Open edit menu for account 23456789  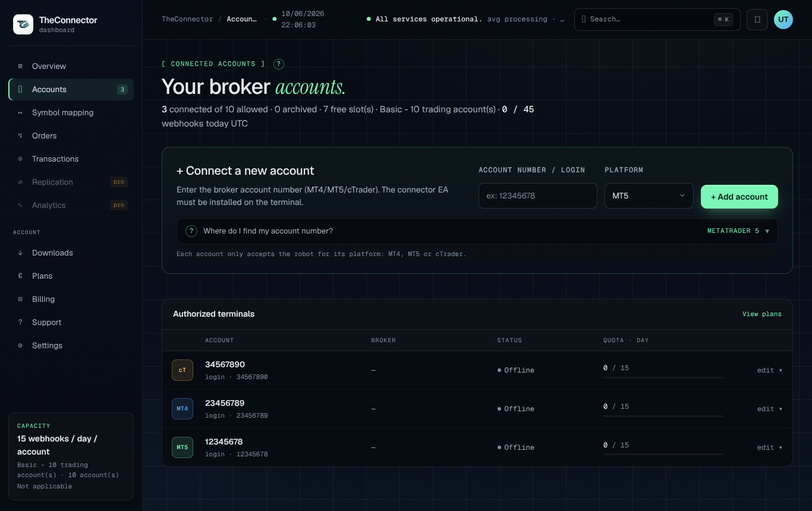click(x=770, y=409)
